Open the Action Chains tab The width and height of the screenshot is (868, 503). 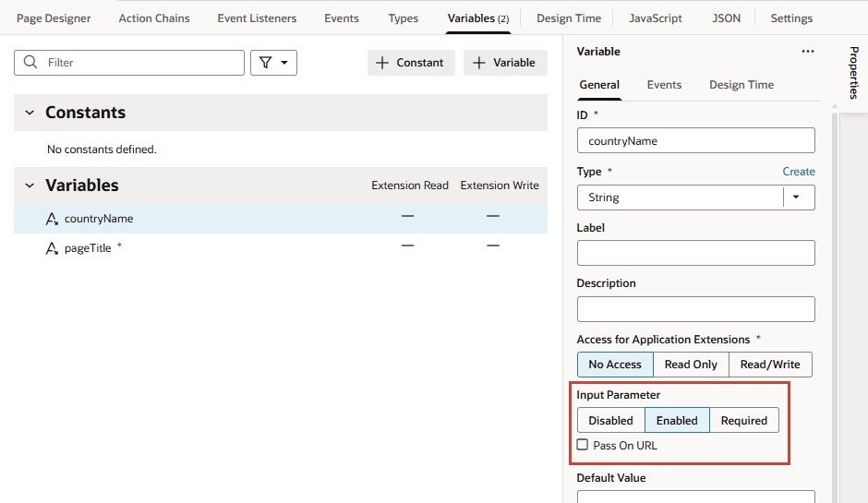point(154,18)
